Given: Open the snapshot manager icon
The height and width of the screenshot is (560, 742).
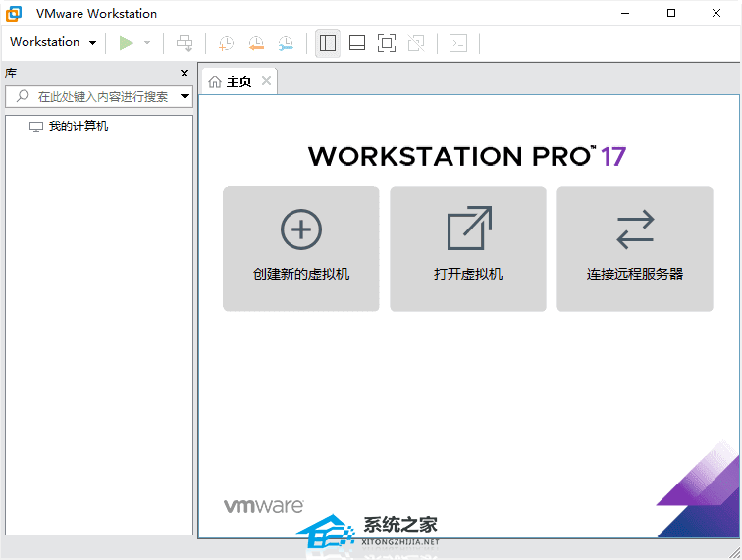Looking at the screenshot, I should 285,42.
